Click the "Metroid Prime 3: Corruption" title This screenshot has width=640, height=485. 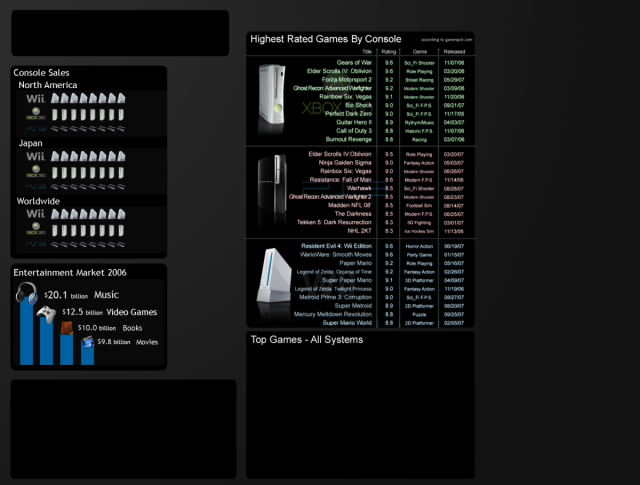336,297
